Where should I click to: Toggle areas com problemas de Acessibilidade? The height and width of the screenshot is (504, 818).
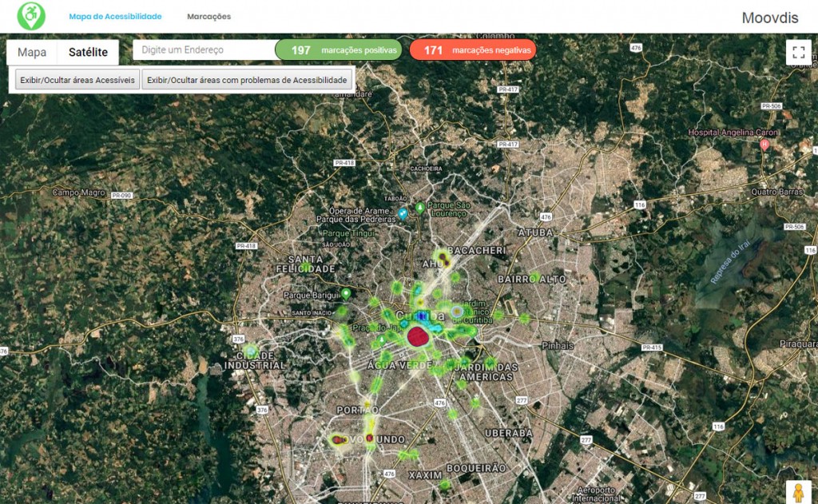[x=247, y=80]
